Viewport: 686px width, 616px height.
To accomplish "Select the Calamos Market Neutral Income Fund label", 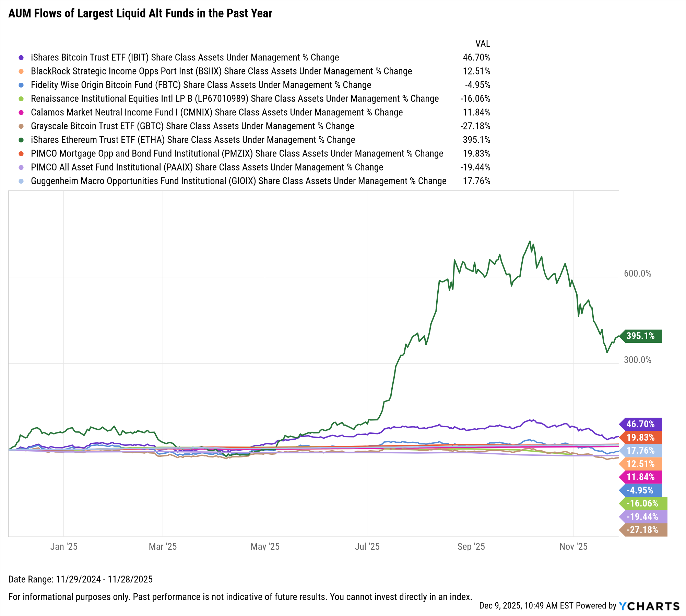I will 217,113.
